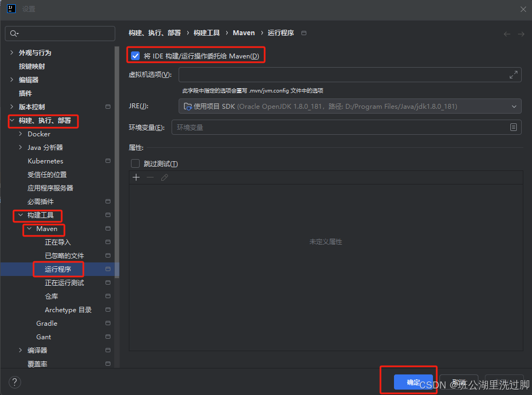Click project-level icon beside breadcrumb 运行程序
This screenshot has height=395, width=532.
pos(304,33)
